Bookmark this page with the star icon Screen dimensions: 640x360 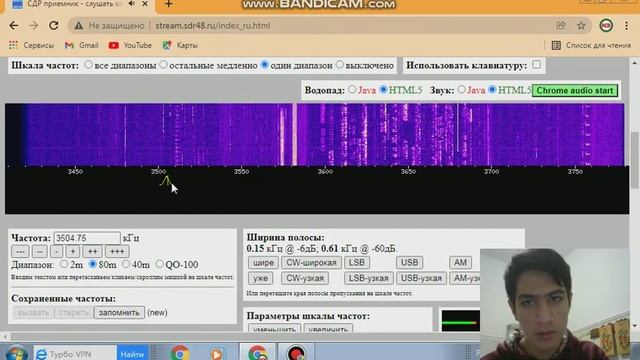[x=581, y=26]
